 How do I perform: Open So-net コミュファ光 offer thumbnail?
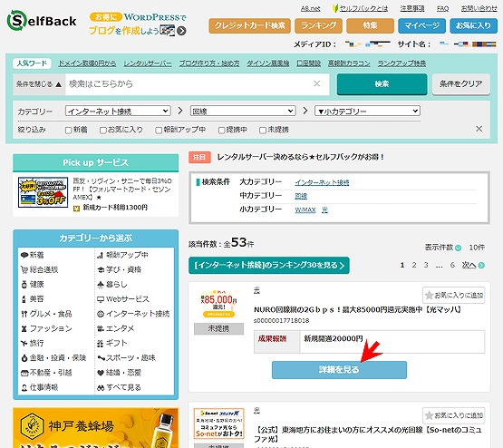[x=218, y=424]
